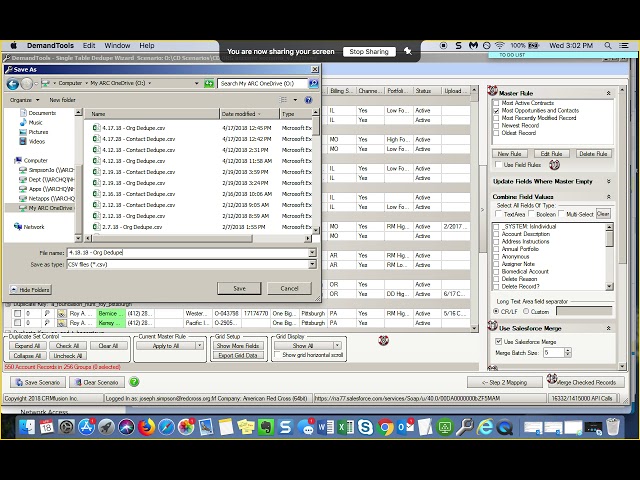Check Most Recently Modified Record rule
640x480 pixels.
(496, 118)
